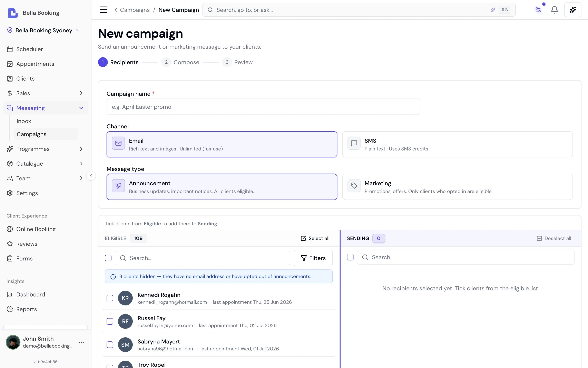Screen dimensions: 588x368
Task: Click the SMS speech bubble icon
Action: [354, 143]
